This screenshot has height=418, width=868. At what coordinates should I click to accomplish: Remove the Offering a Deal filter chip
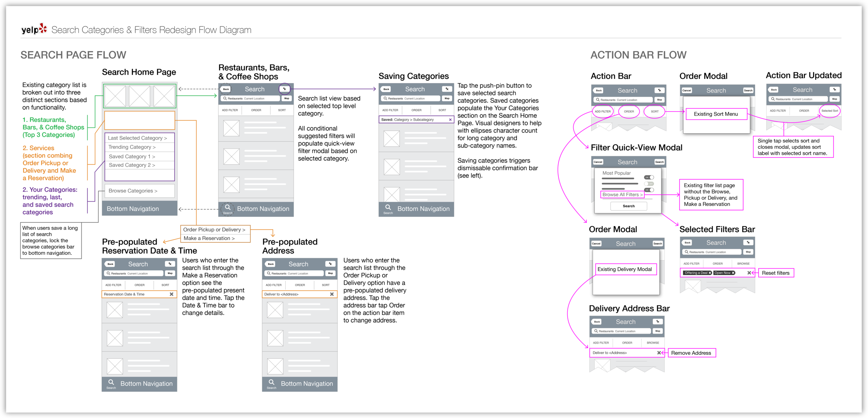(x=710, y=273)
